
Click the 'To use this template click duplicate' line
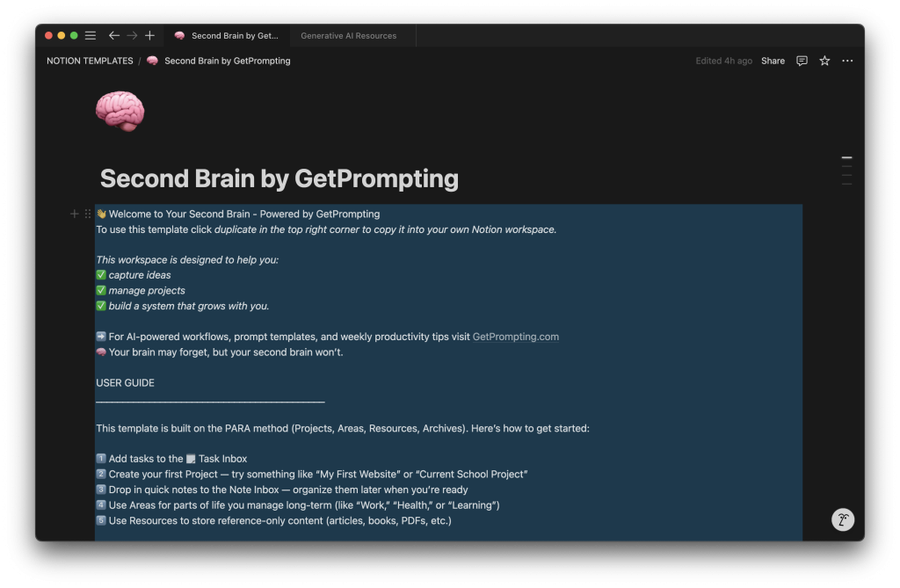pyautogui.click(x=326, y=229)
